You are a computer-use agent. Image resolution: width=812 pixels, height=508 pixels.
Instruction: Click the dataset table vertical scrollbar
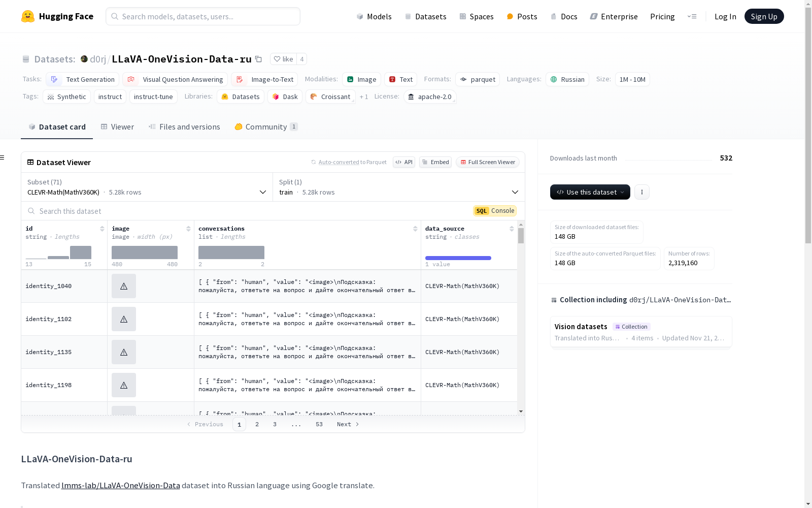521,236
